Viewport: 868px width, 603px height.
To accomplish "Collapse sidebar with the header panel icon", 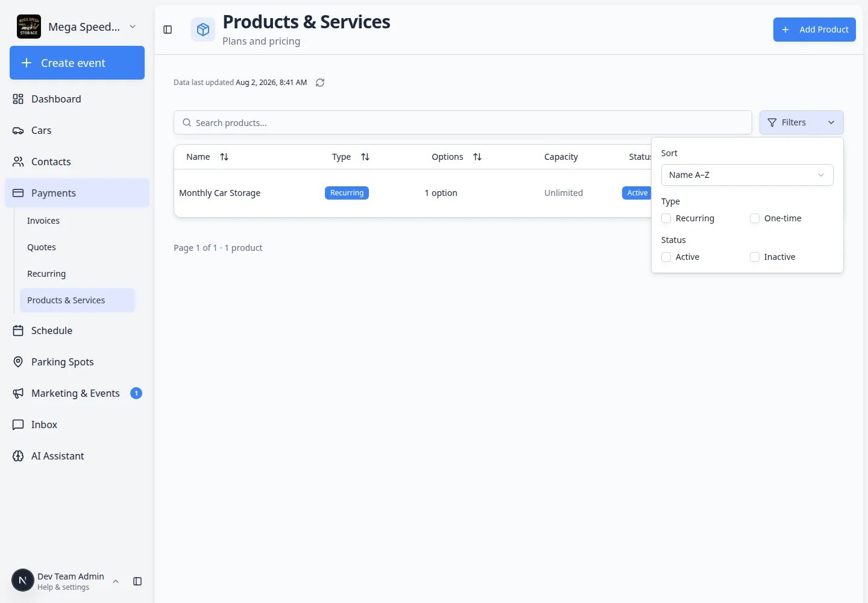I will (168, 30).
